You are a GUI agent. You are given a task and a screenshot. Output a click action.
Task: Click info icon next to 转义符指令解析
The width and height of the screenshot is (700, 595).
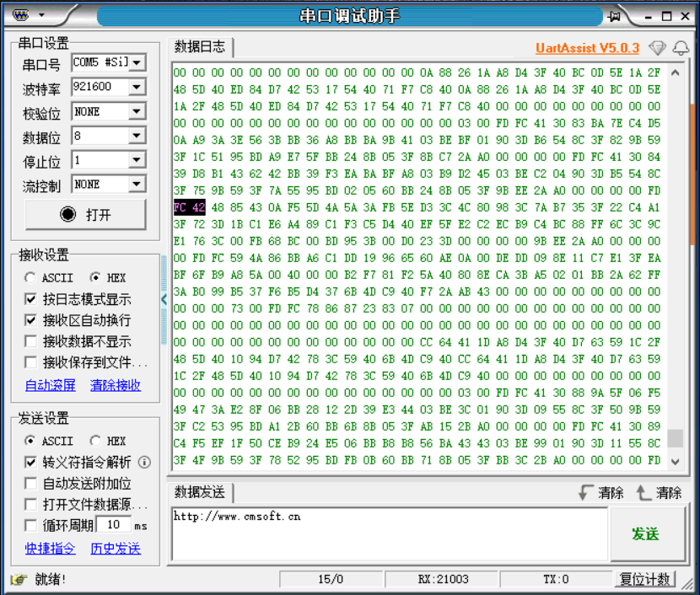click(x=144, y=462)
